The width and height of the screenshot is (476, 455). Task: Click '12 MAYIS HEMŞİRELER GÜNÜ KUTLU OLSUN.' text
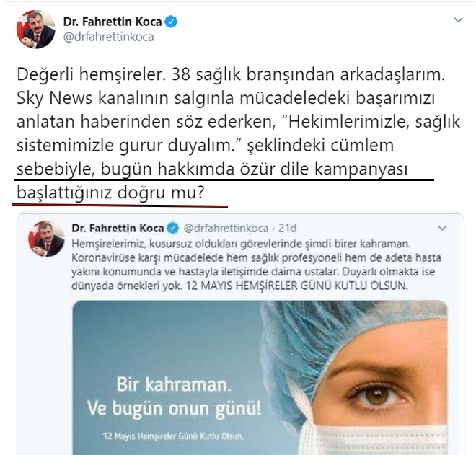[297, 286]
